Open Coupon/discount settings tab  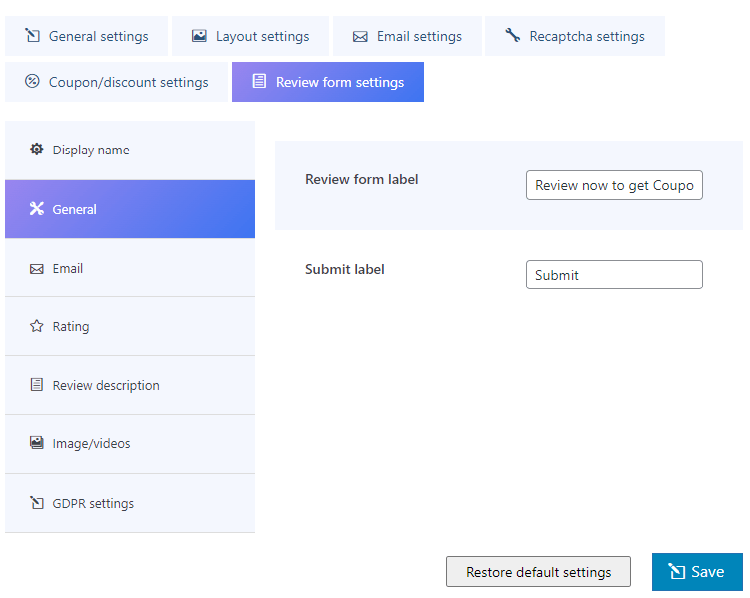(116, 82)
